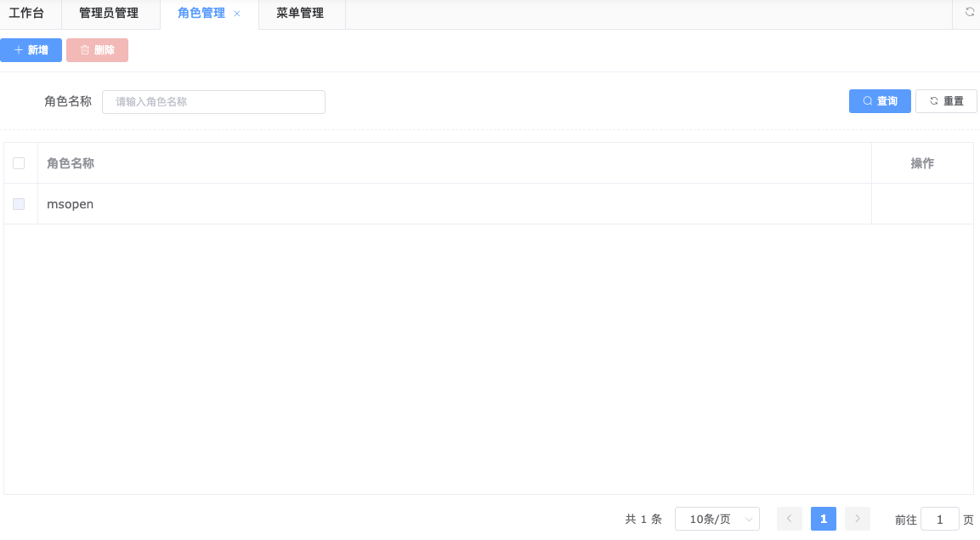Click the 重置 reset button

[x=946, y=101]
